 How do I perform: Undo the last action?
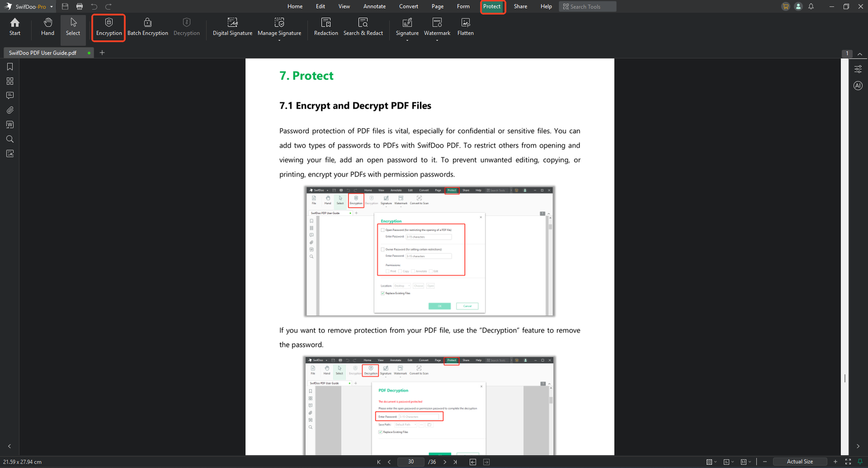[x=94, y=7]
